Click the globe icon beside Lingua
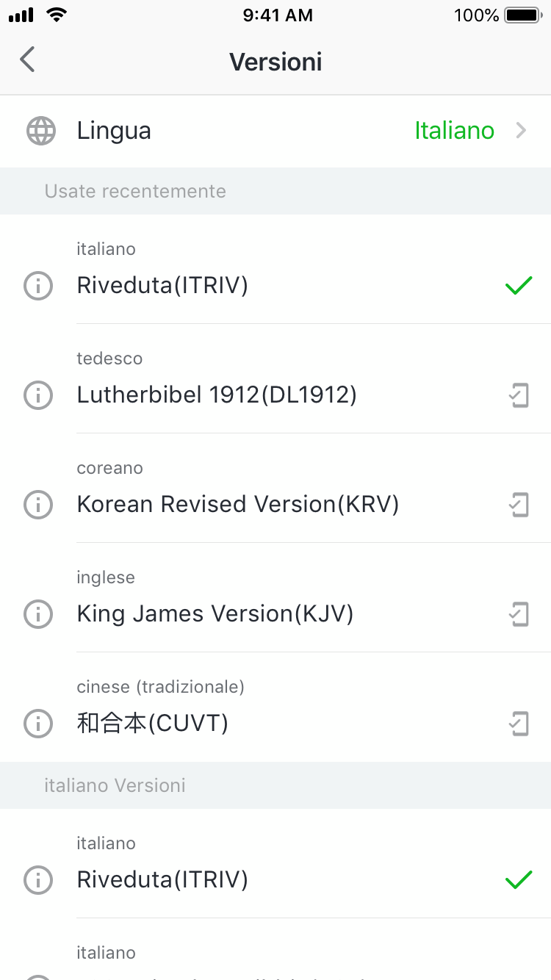 (40, 131)
